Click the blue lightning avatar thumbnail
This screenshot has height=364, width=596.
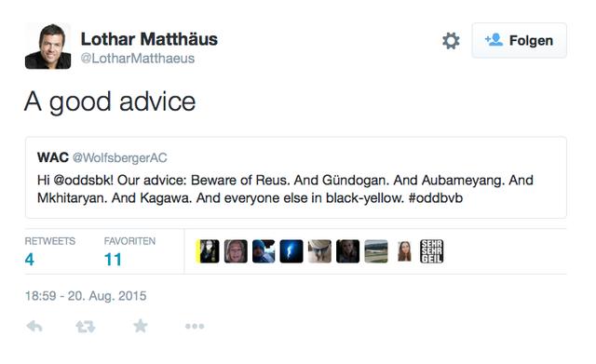[x=291, y=251]
